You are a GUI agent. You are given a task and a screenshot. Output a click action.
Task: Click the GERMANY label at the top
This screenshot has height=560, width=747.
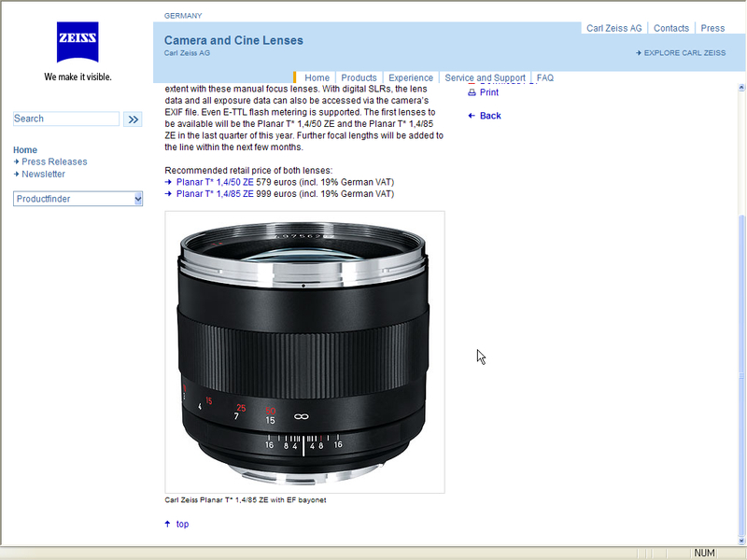(183, 16)
